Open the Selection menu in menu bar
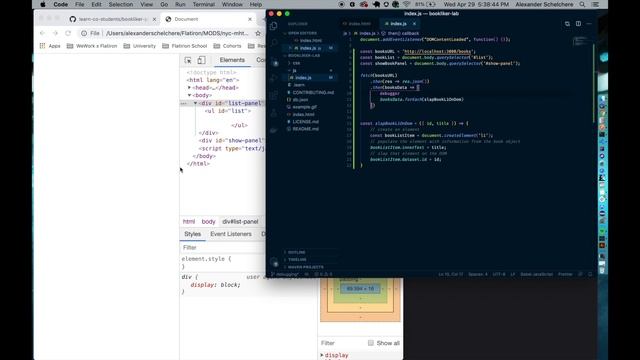This screenshot has width=640, height=360. 120,4
